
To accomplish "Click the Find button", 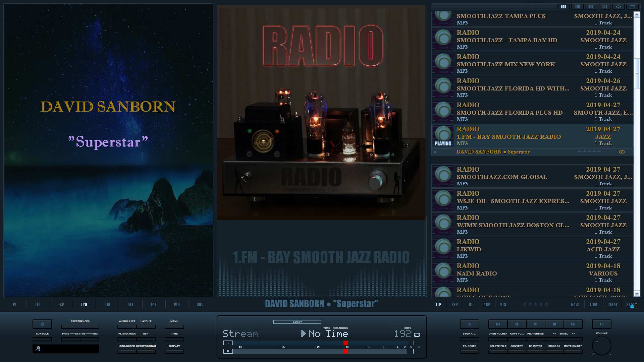I will pos(593,304).
